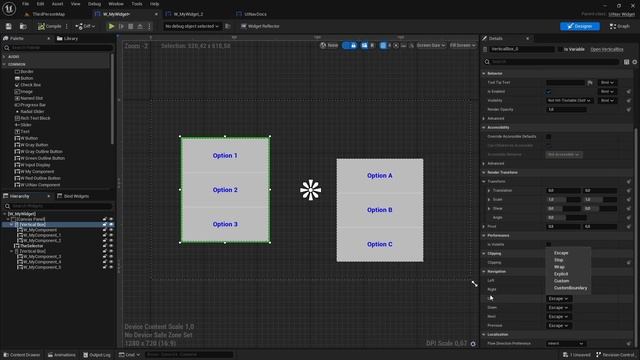The image size is (640, 360).
Task: Open the Visibility dropdown in Details
Action: (569, 100)
